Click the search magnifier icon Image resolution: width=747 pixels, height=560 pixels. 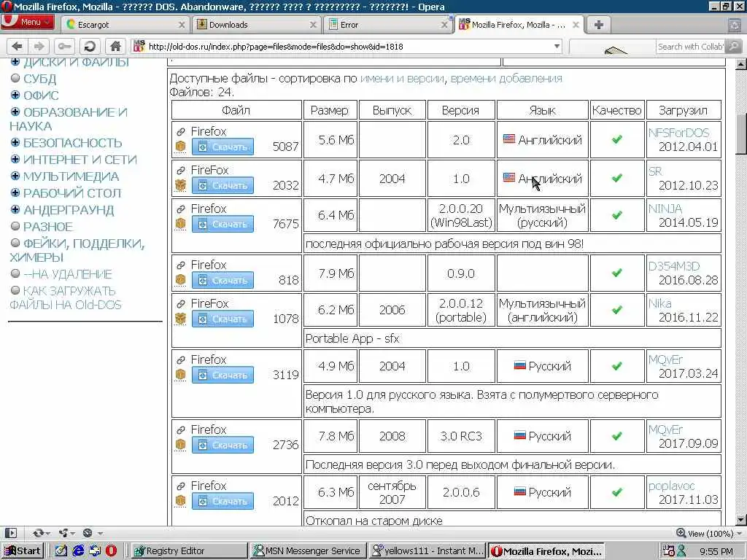point(734,46)
